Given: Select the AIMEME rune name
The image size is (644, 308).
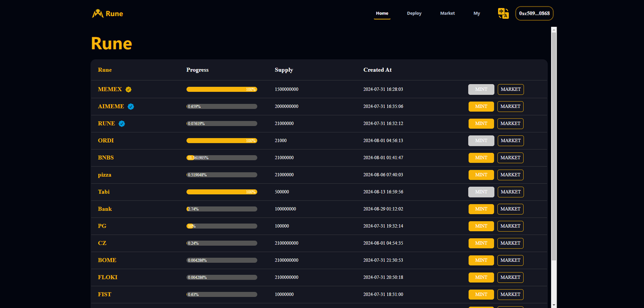Looking at the screenshot, I should click(111, 106).
